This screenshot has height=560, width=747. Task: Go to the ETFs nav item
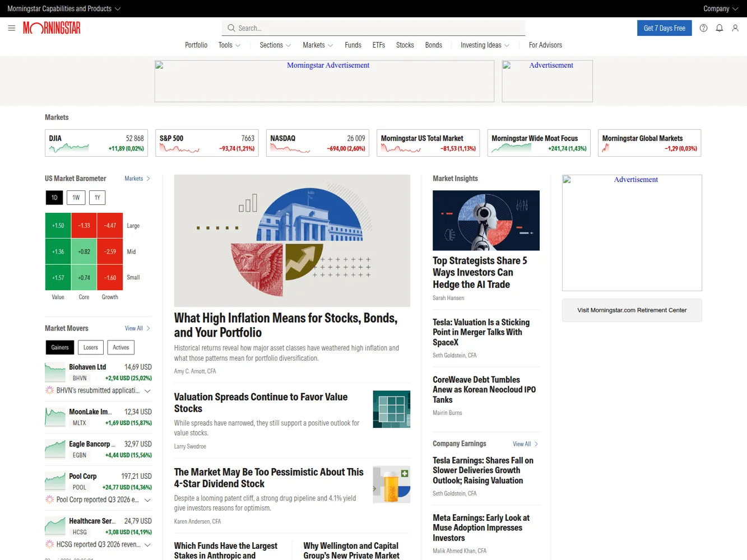coord(379,45)
